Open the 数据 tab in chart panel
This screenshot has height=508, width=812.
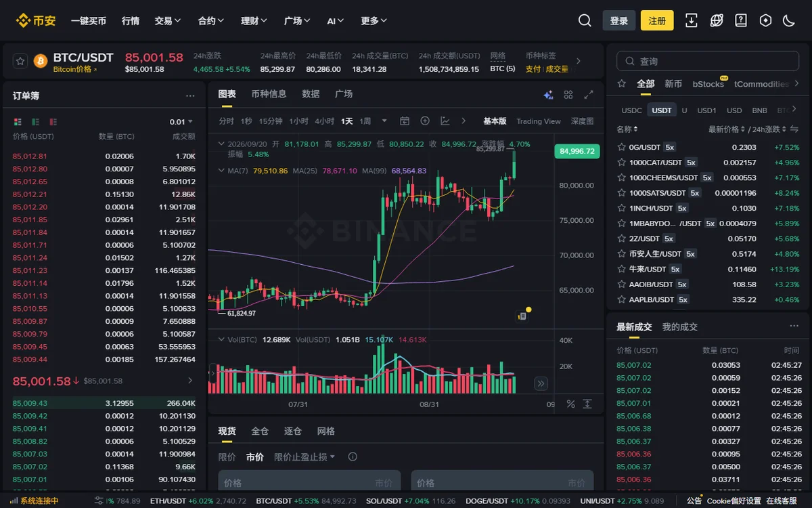(311, 94)
